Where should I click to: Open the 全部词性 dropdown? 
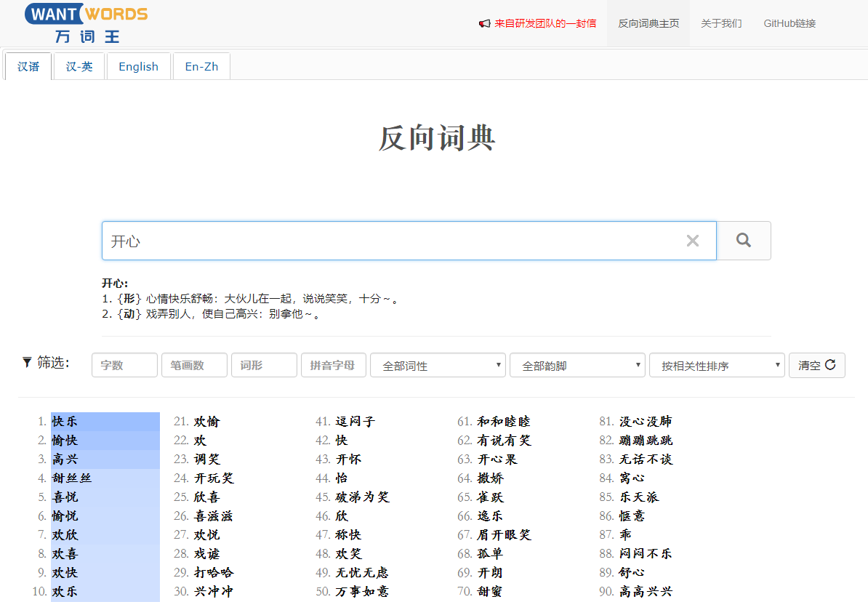pos(438,366)
